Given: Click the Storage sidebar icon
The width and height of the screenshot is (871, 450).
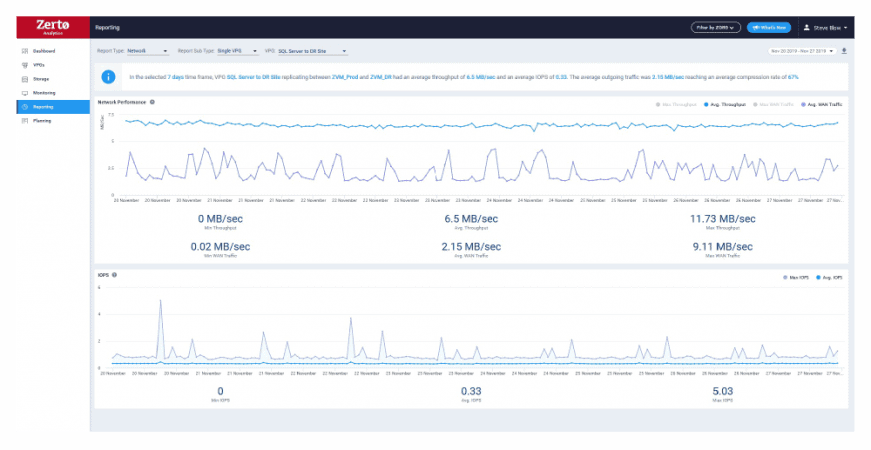Looking at the screenshot, I should coord(25,78).
